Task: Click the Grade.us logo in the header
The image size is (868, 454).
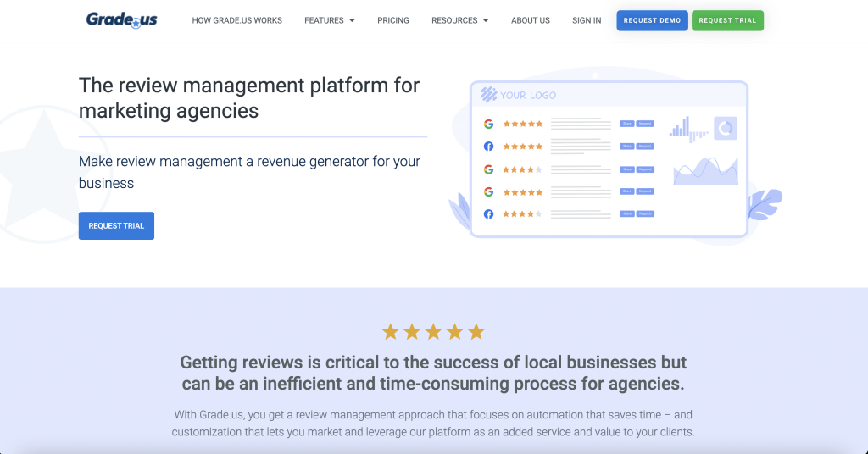Action: point(121,19)
